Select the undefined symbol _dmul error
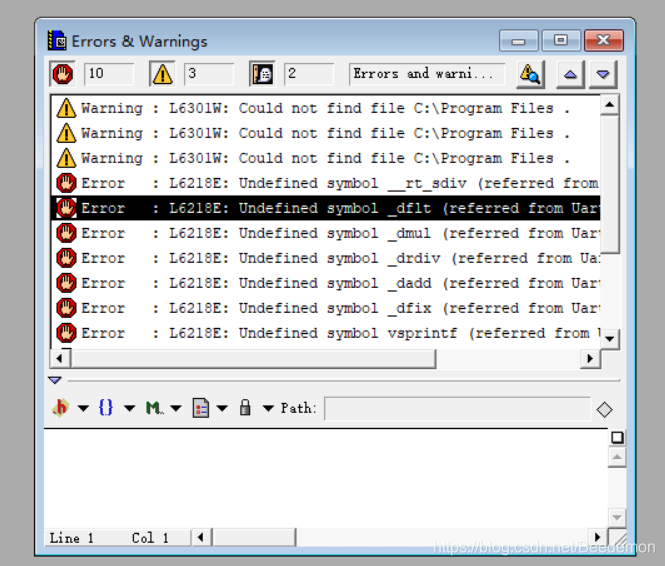This screenshot has height=566, width=665. (326, 233)
